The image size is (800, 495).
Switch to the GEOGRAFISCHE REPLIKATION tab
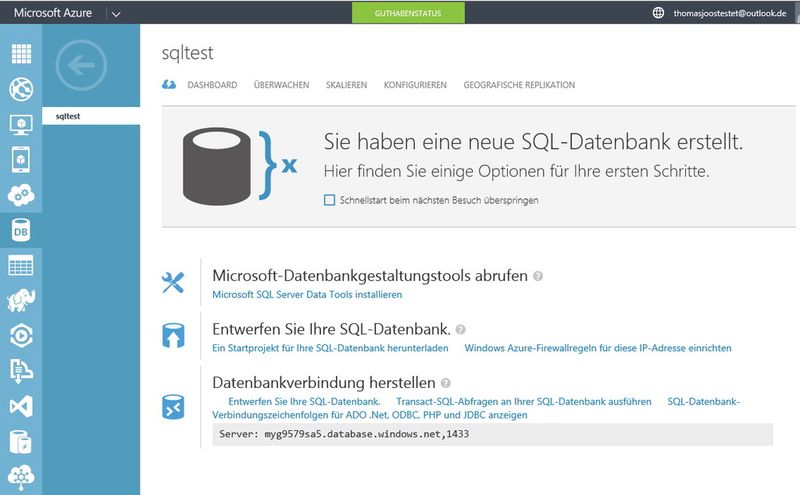519,85
